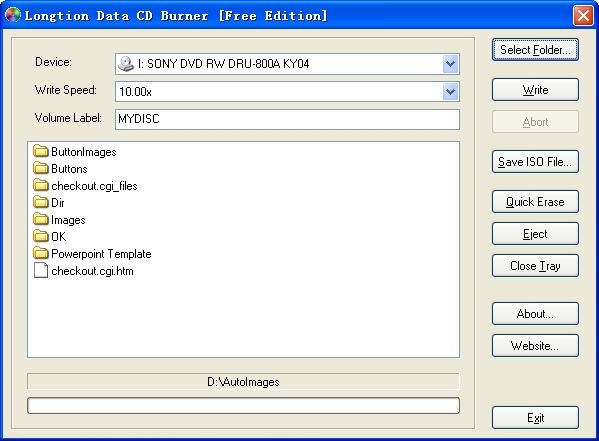Eject the disc tray
This screenshot has height=441, width=599.
pos(535,233)
